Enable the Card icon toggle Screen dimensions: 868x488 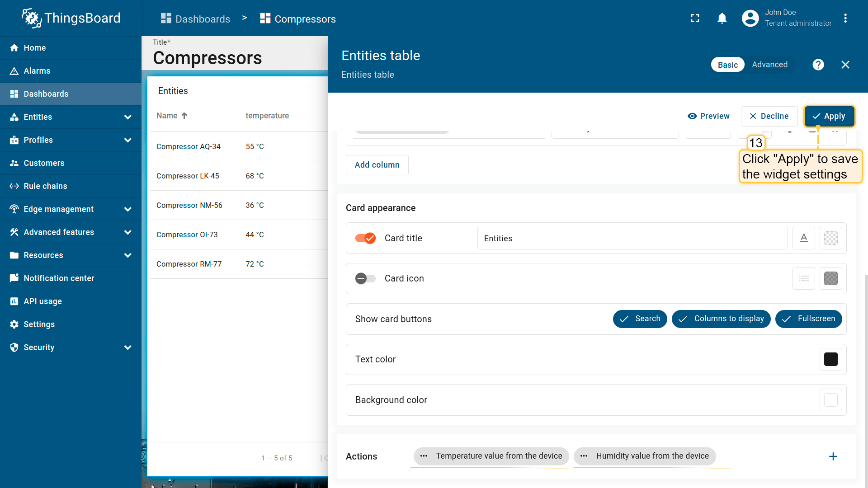365,278
